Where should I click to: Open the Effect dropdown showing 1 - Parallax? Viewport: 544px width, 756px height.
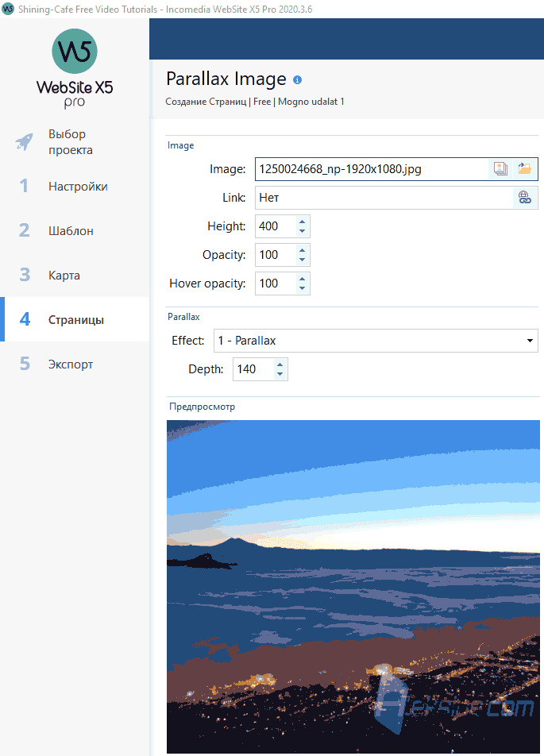pyautogui.click(x=376, y=341)
